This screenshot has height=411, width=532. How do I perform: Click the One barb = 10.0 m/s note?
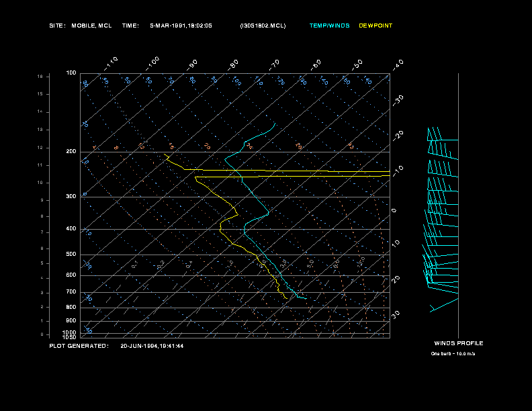[453, 354]
